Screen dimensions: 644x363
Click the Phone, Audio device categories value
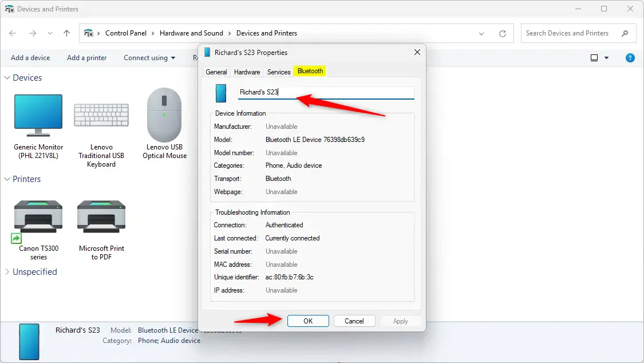[x=294, y=165]
